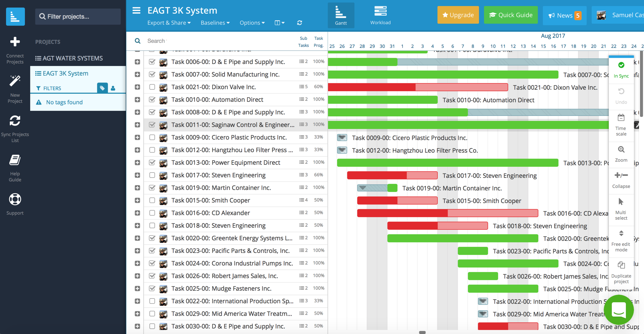Focus the Filter projects field
This screenshot has width=644, height=334.
pos(78,17)
